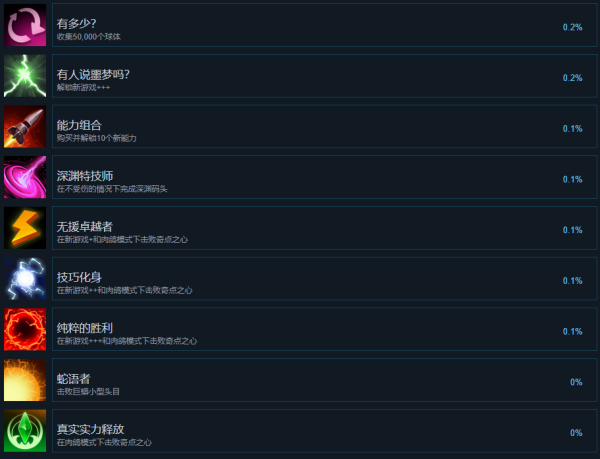Screen dimensions: 600x459
Task: Open the 真实实力释放 achievement entry
Action: (324, 431)
